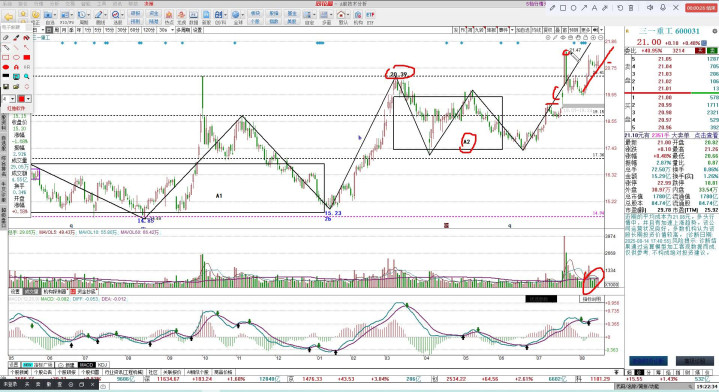Viewport: 719px width, 392px height.
Task: Select the eraser tool in drawing palette
Action: 6,38
